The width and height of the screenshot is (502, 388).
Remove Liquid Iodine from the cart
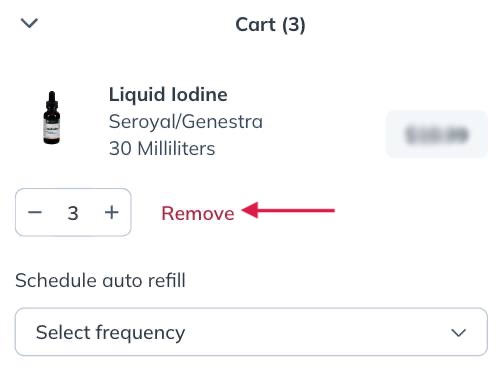coord(198,213)
